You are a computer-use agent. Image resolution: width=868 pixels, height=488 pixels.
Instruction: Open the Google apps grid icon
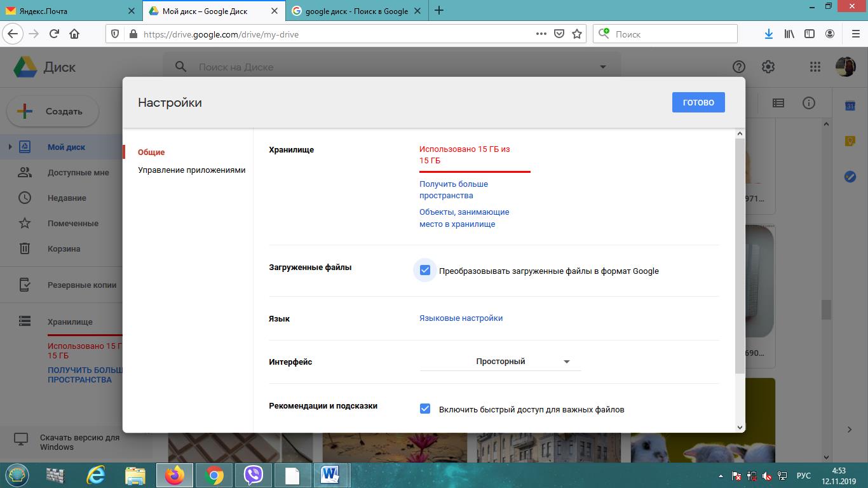[815, 67]
